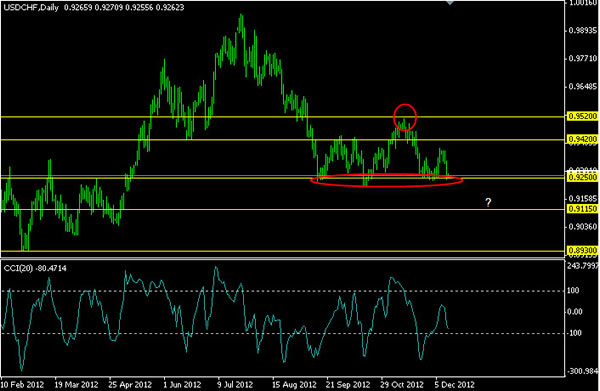600x391 pixels.
Task: Click the 29 Oct 2012 date label
Action: click(402, 384)
